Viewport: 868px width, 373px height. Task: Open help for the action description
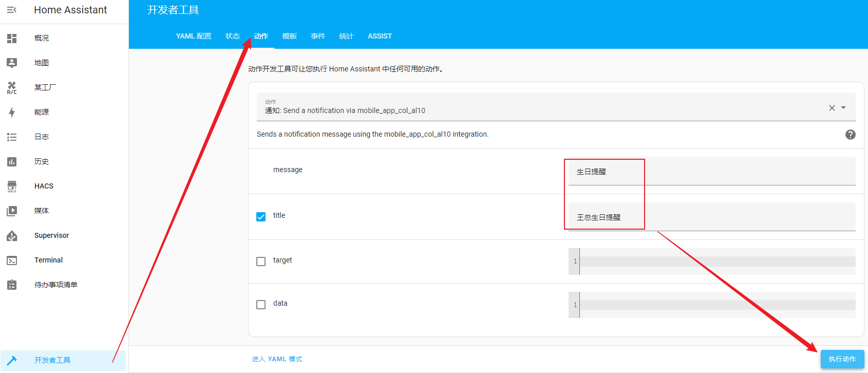tap(851, 135)
